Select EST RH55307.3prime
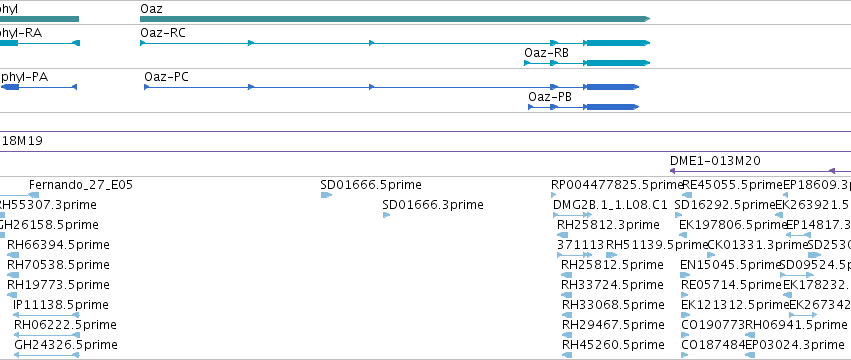851x360 pixels. (x=48, y=205)
